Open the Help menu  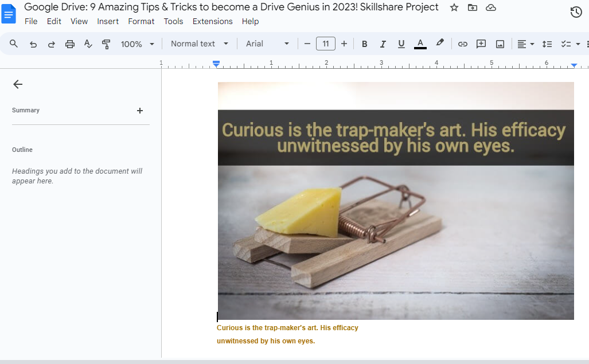click(x=250, y=21)
